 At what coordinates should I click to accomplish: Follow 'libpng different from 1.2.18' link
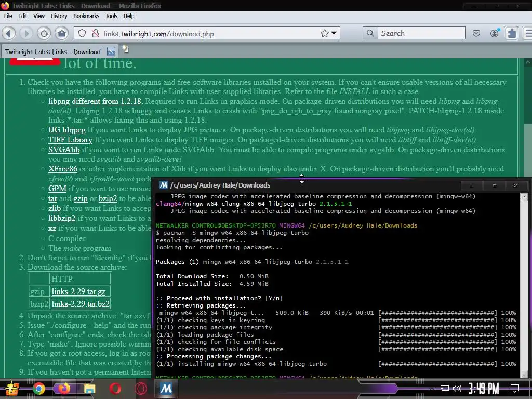[96, 101]
